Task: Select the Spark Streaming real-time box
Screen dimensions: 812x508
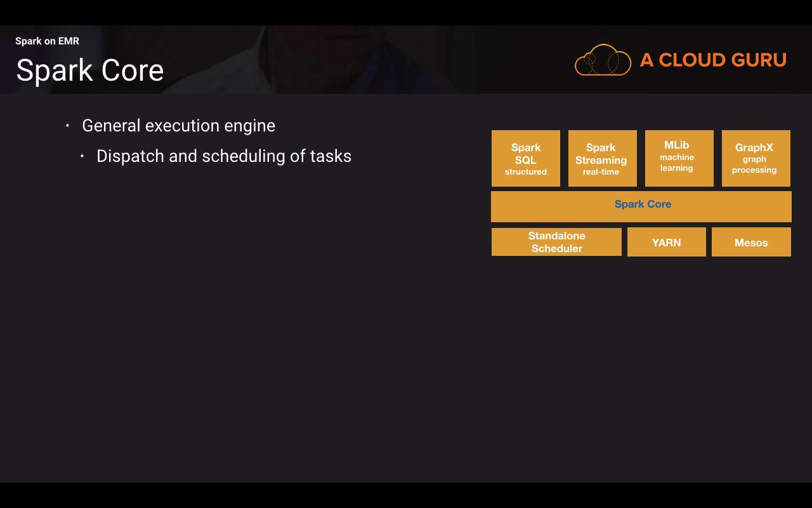Action: [602, 159]
